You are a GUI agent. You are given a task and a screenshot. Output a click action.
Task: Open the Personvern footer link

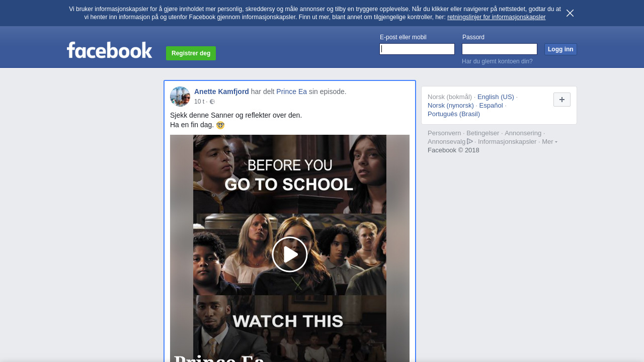[x=444, y=133]
